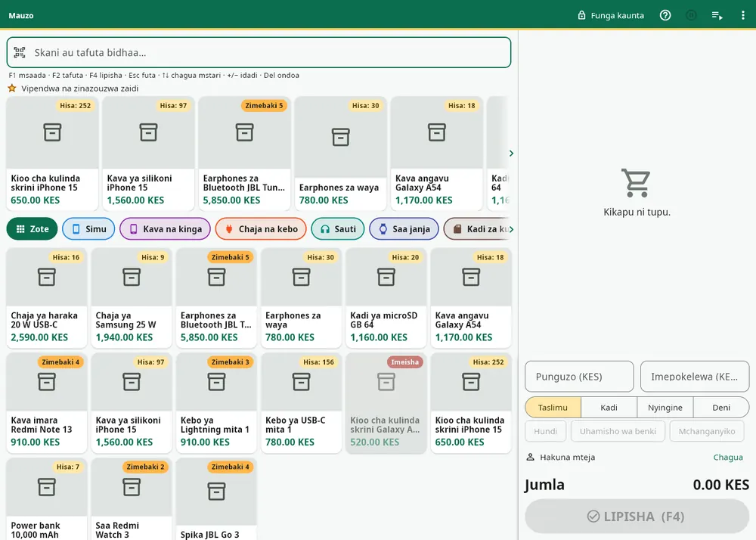This screenshot has height=540, width=756.
Task: Click Chagua to pick a customer
Action: pos(728,457)
